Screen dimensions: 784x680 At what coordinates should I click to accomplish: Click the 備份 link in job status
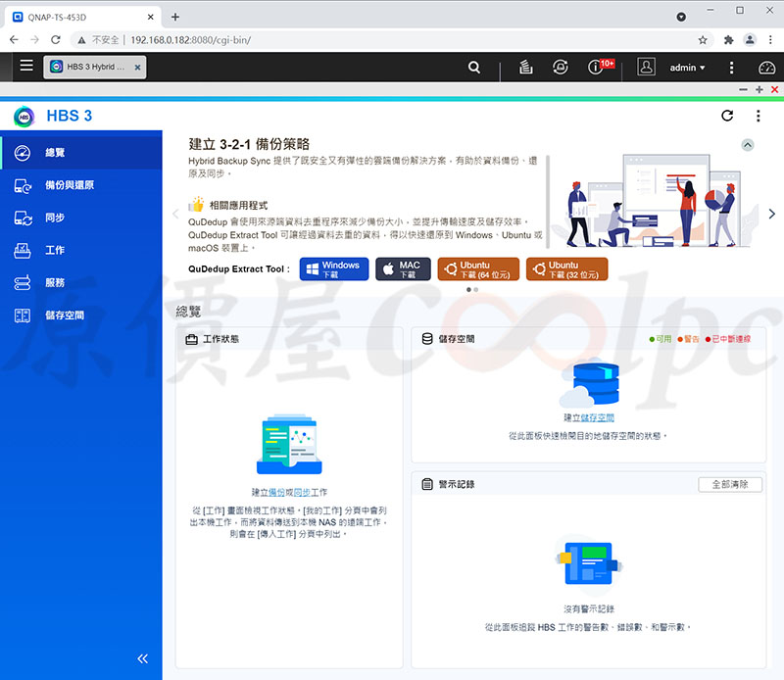(x=276, y=493)
